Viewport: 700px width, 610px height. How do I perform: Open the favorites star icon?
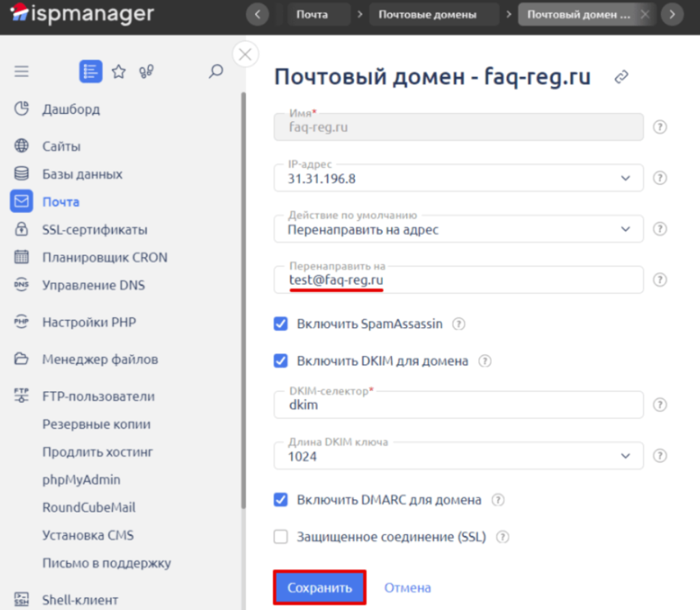[119, 72]
